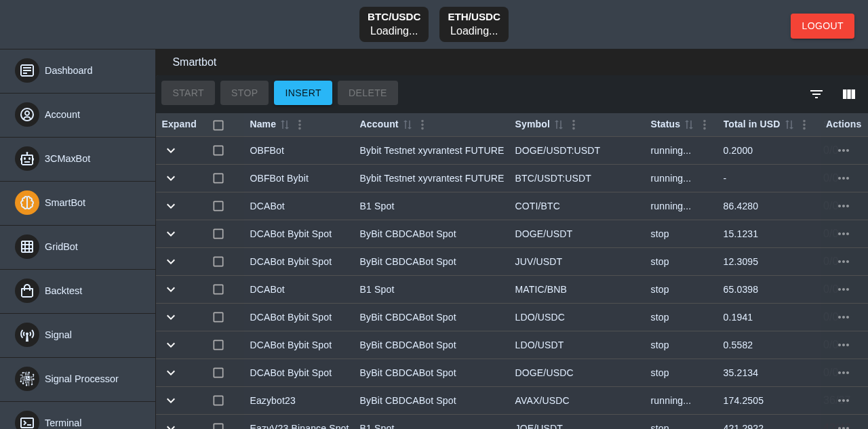Open actions menu for COTI/BTC row
The image size is (868, 429).
coord(844,206)
